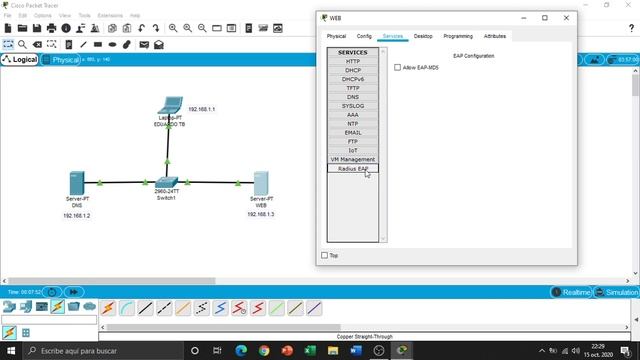Screen dimensions: 640x360
Task: Select the DNS service
Action: coord(353,97)
